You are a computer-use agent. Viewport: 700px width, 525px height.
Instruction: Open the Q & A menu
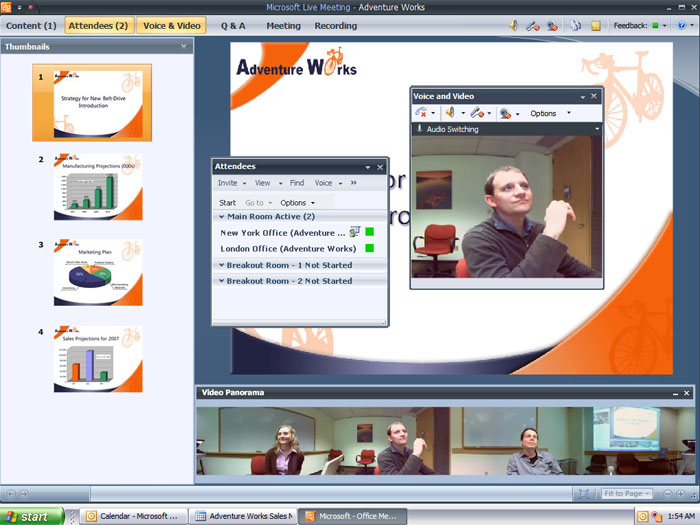pos(233,26)
